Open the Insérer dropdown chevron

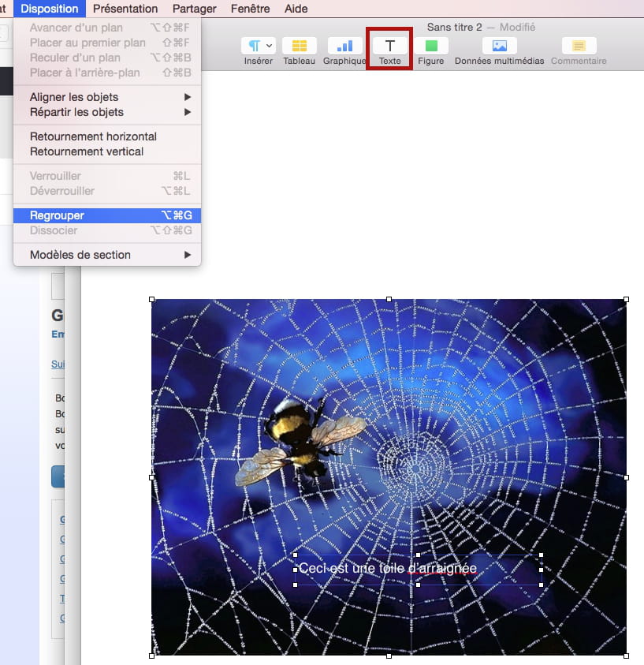coord(269,46)
